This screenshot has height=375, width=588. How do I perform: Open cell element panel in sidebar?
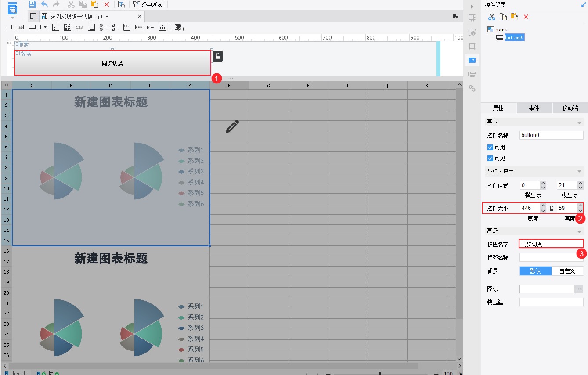tap(472, 18)
